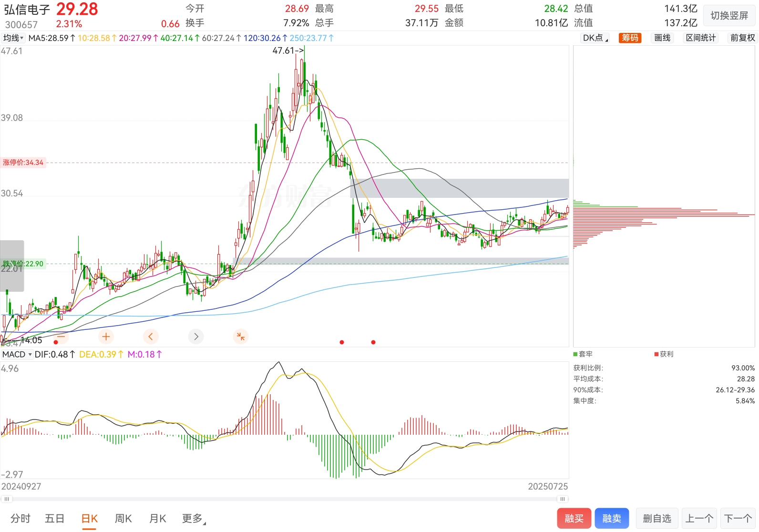Image resolution: width=759 pixels, height=532 pixels.
Task: Click the 融买 margin buy button
Action: (574, 518)
